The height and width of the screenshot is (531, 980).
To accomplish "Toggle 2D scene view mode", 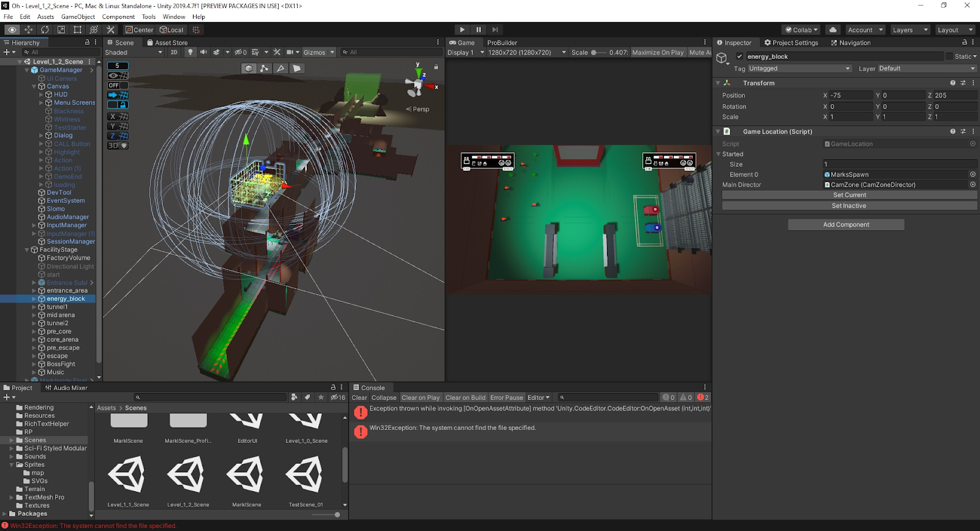I will pyautogui.click(x=174, y=52).
